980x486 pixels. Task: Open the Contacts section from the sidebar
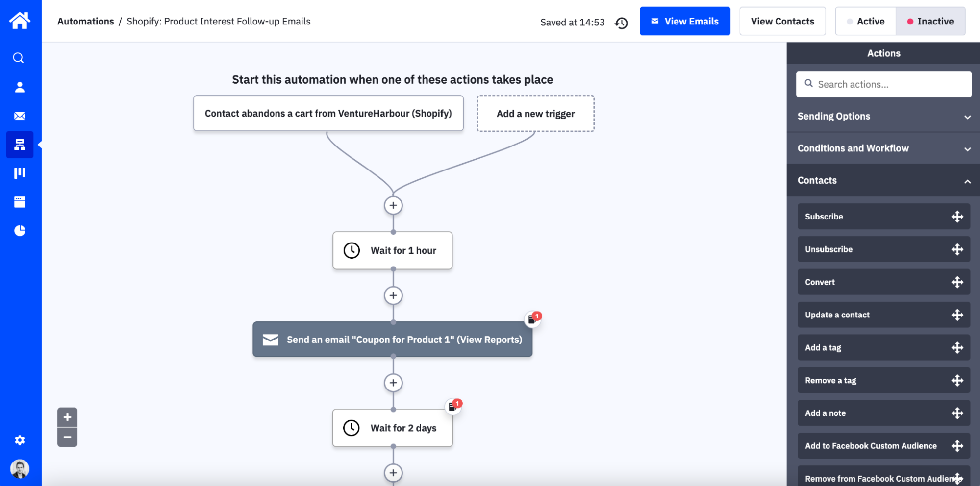click(20, 87)
